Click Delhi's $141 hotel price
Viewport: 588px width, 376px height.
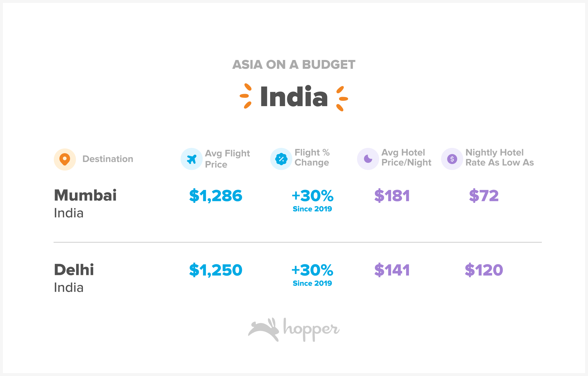tap(392, 270)
